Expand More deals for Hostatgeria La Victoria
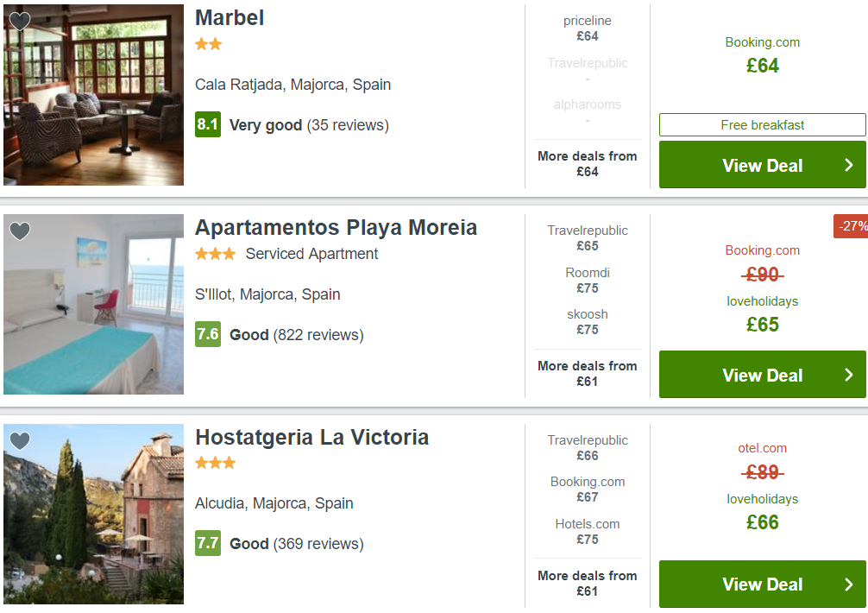The image size is (868, 613). click(587, 584)
